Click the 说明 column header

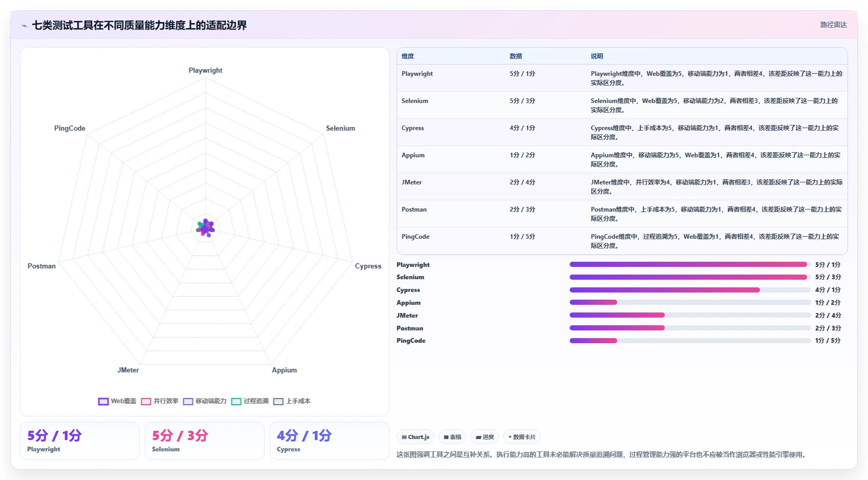[597, 56]
